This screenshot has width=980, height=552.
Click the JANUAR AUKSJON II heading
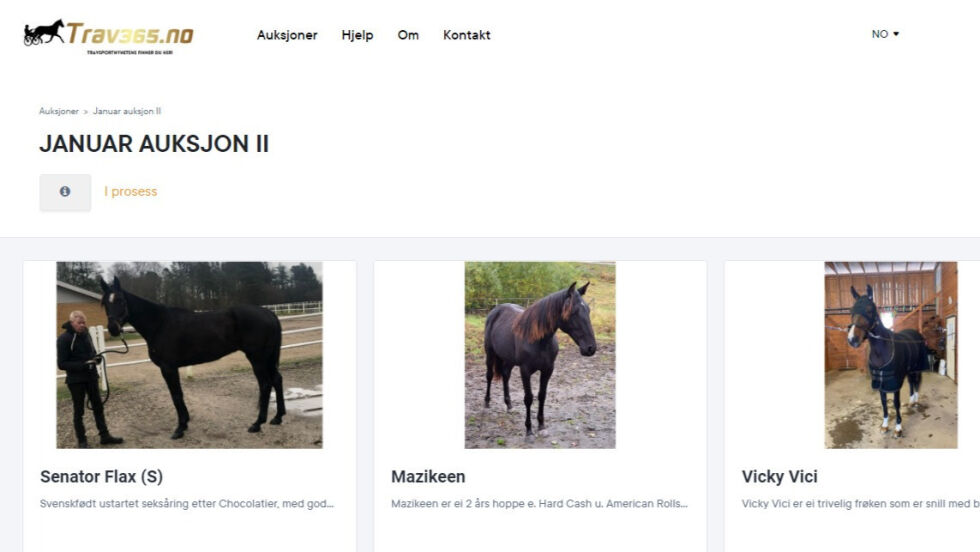(x=154, y=144)
